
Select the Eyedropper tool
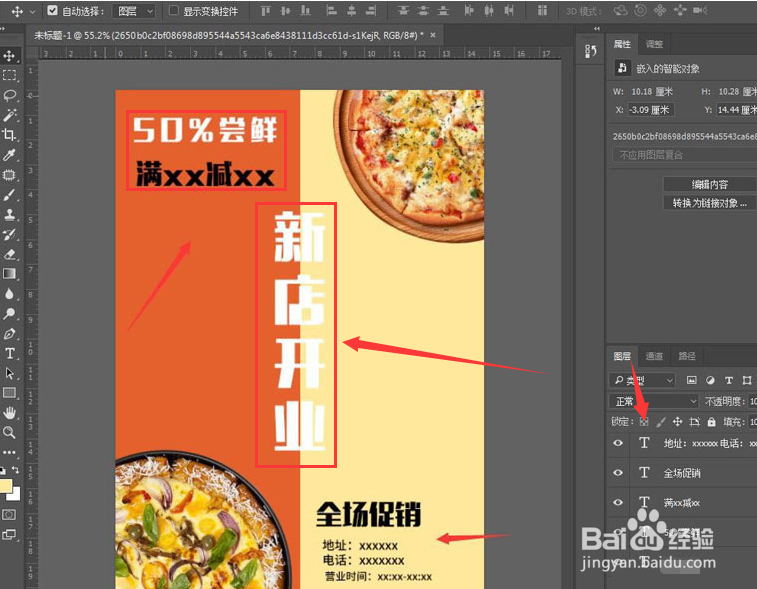pos(9,154)
